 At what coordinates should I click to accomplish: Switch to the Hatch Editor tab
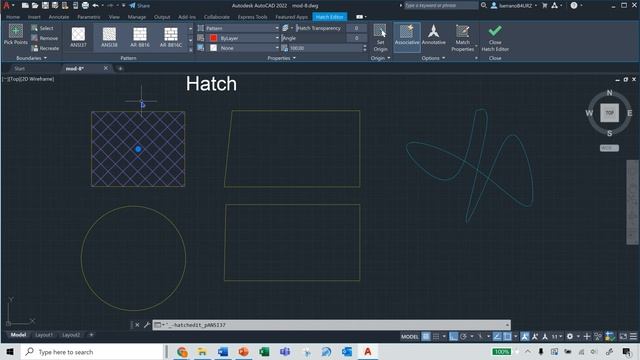[x=329, y=17]
